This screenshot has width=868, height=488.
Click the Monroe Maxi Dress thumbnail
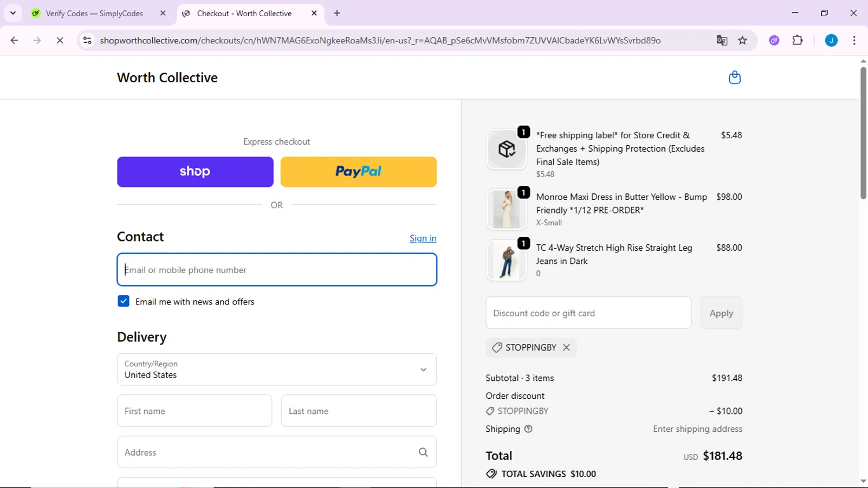[506, 210]
